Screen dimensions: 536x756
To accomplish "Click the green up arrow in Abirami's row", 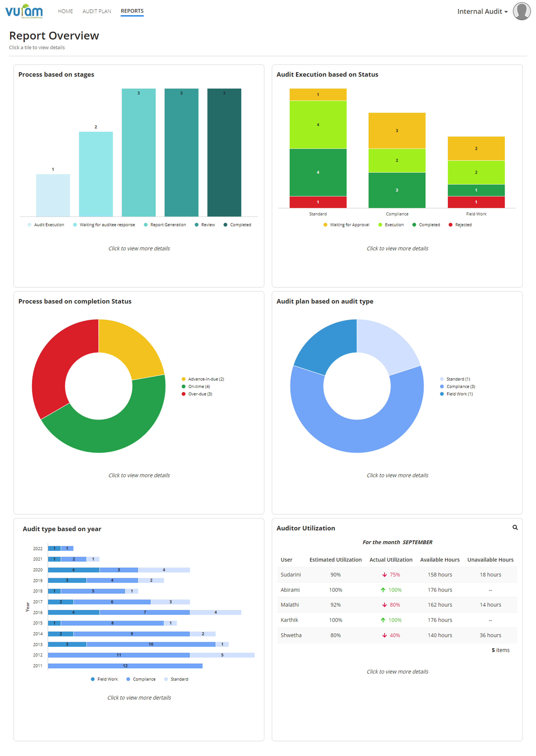I will [x=383, y=590].
